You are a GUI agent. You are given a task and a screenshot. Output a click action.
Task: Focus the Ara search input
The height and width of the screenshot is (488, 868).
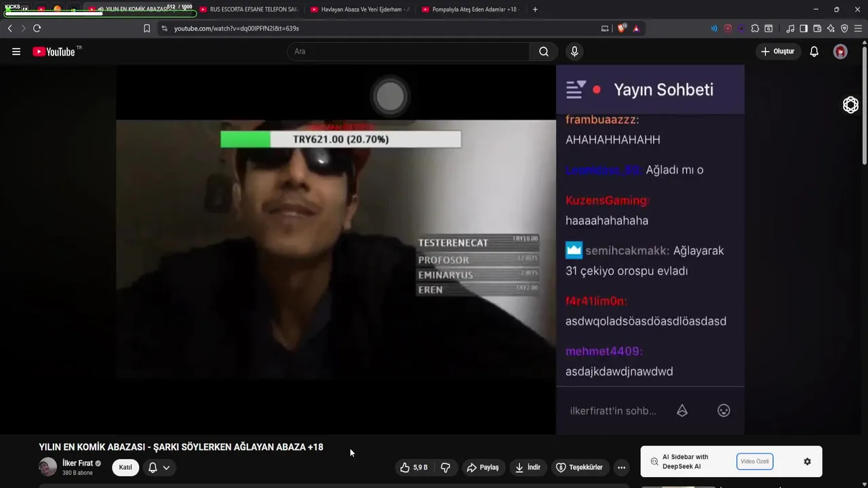click(x=409, y=52)
